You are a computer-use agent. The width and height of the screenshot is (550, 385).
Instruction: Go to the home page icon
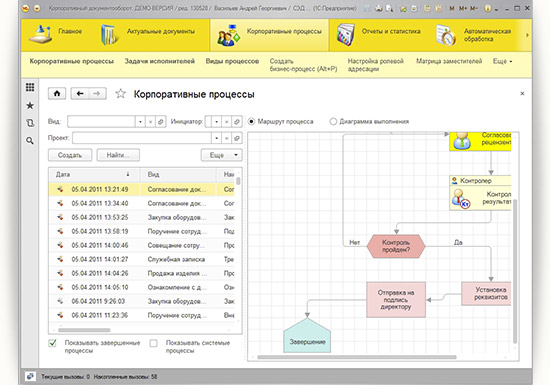coord(57,94)
